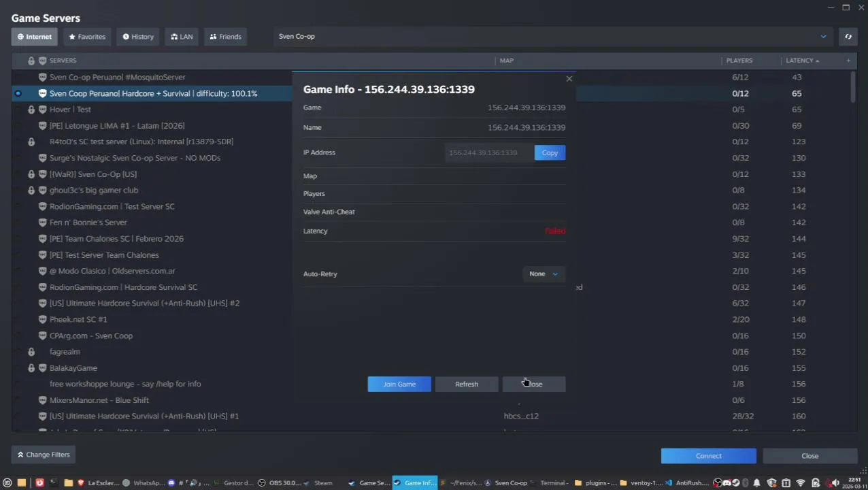Switch to the Steam taskbar window
Screen dimensions: 868x490
click(318, 483)
